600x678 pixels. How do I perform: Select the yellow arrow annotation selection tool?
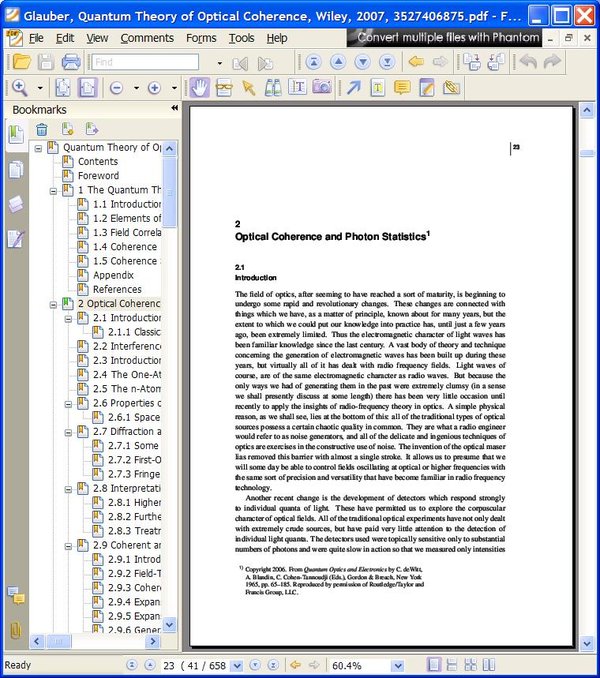(x=249, y=88)
